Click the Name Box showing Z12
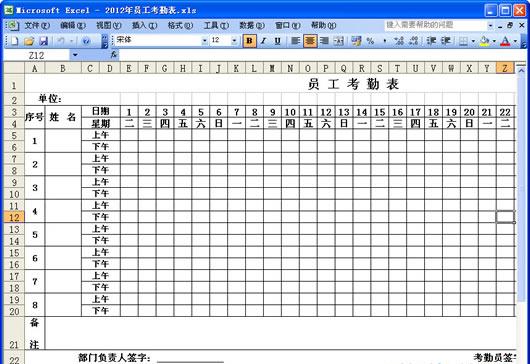 37,55
